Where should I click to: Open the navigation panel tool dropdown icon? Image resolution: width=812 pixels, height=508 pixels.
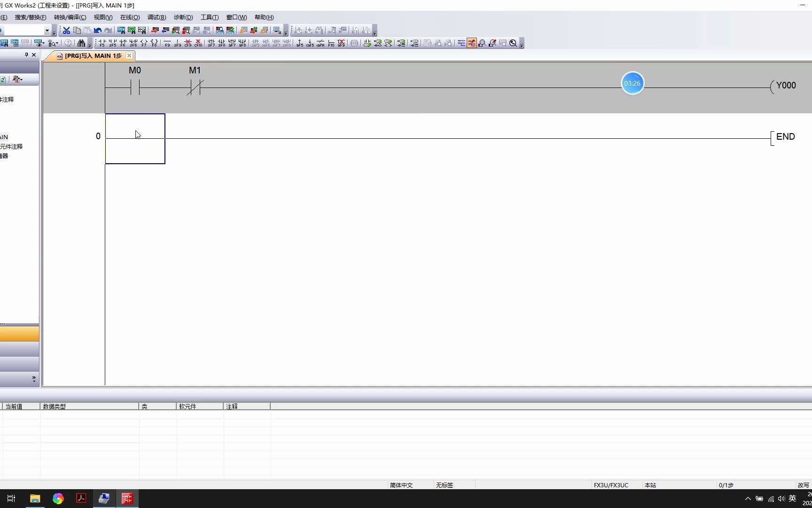(17, 79)
